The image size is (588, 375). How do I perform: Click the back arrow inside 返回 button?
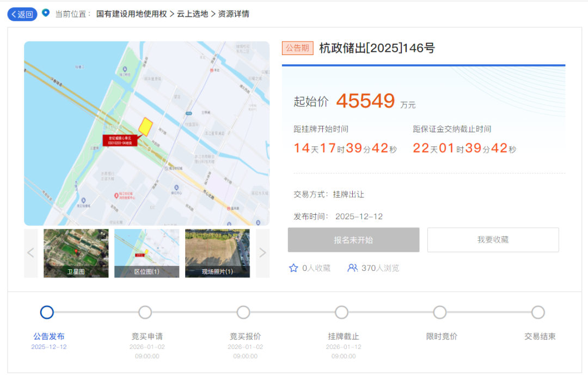(x=14, y=14)
